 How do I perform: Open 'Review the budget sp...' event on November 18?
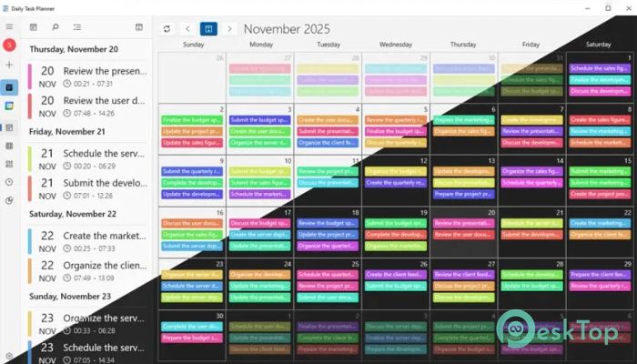click(328, 223)
